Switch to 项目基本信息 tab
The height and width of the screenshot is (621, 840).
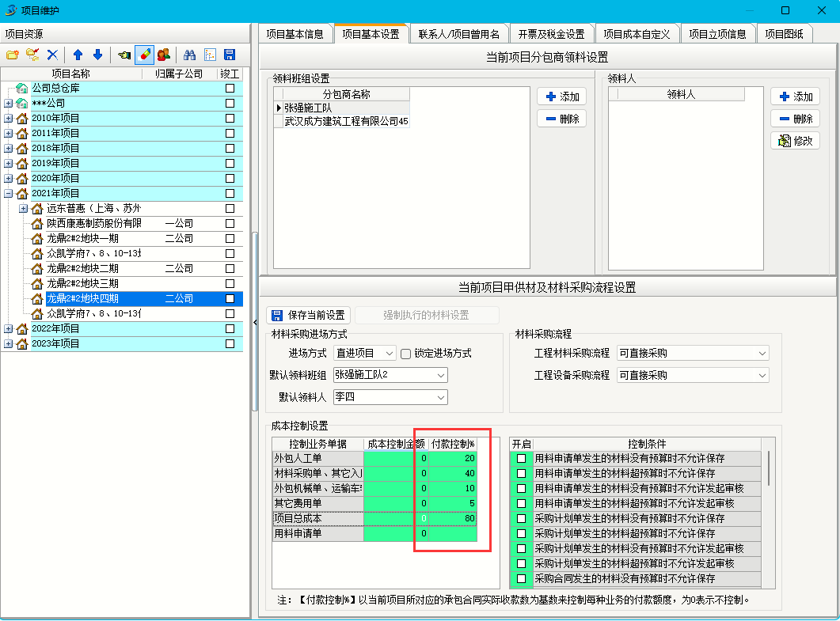click(295, 34)
